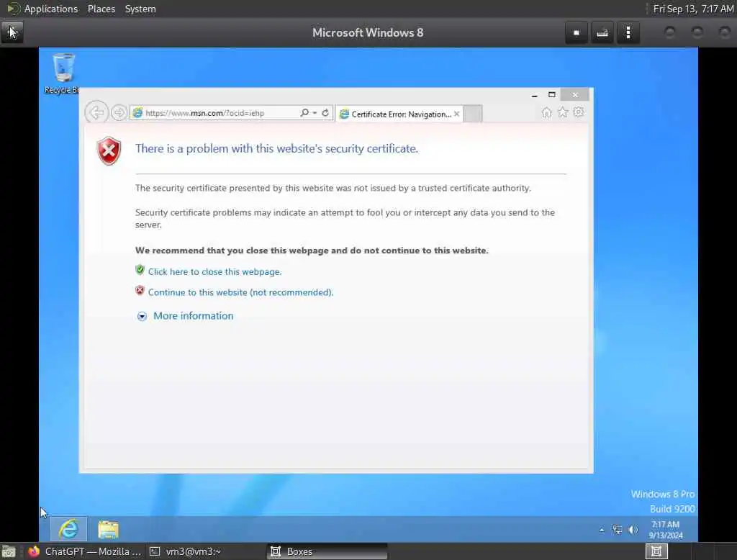Click show desktop icon in bottom panel

pyautogui.click(x=9, y=551)
